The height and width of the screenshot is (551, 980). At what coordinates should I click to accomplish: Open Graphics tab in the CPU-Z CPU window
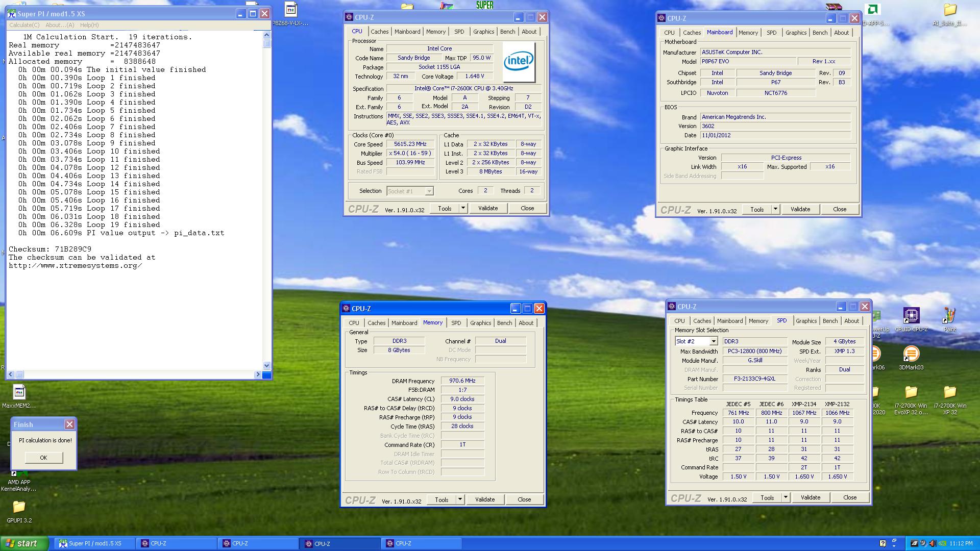tap(483, 32)
